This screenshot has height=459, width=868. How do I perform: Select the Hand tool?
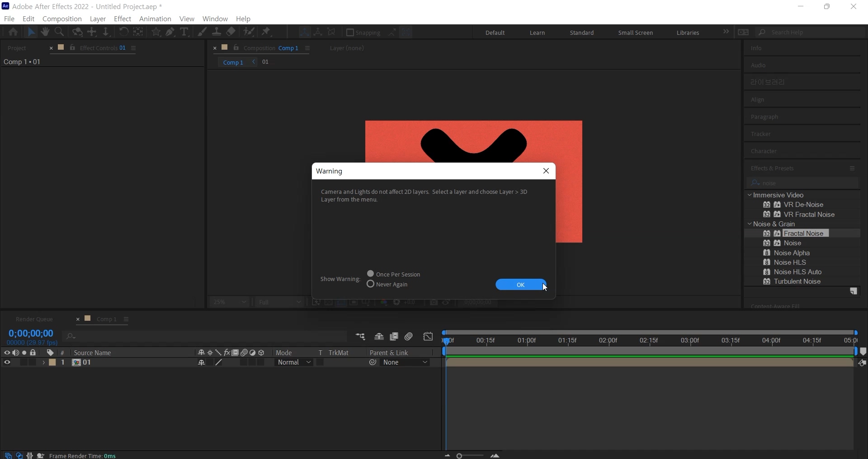[45, 32]
